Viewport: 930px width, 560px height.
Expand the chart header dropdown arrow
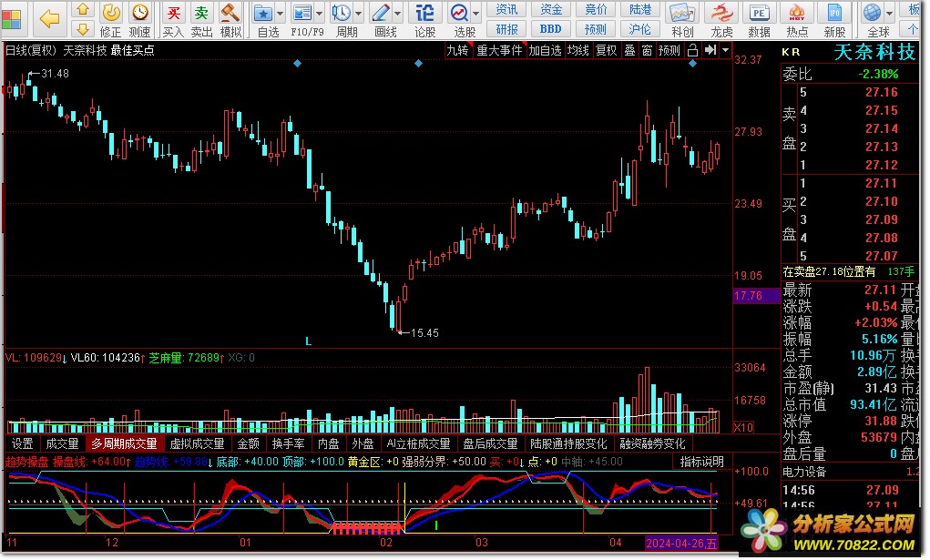pos(725,50)
